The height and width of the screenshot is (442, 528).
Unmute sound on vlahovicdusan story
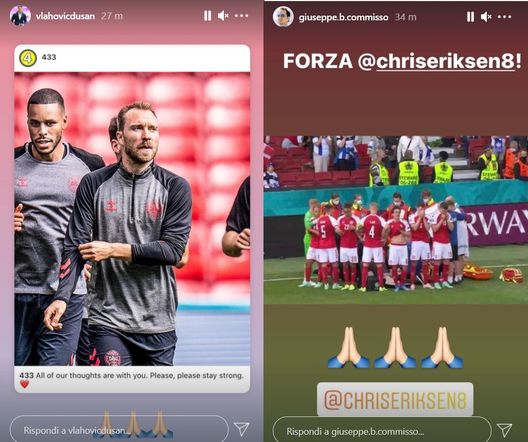[x=223, y=16]
